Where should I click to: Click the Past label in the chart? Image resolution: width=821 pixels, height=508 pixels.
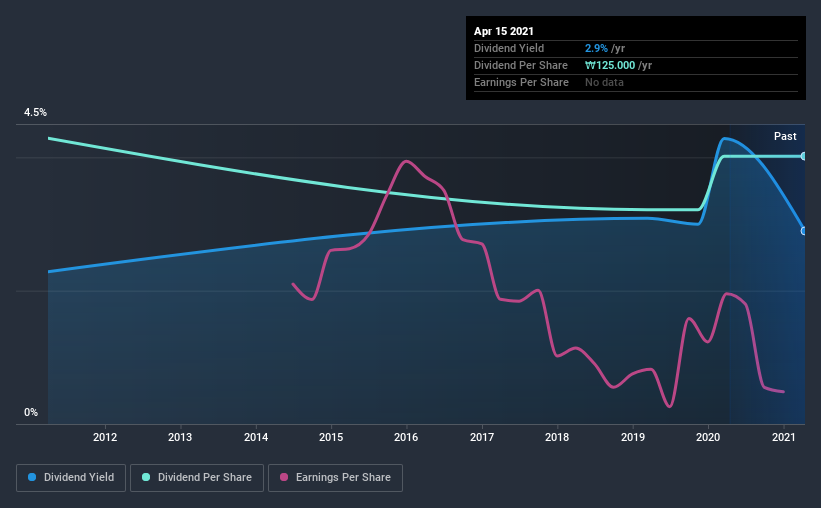pos(785,136)
